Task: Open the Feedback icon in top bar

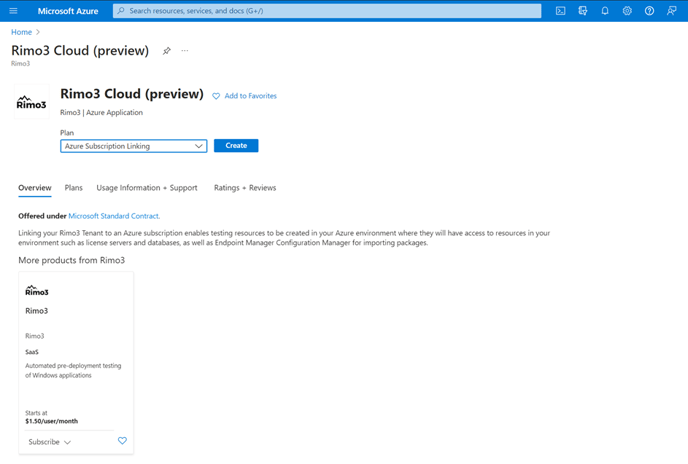Action: 671,11
